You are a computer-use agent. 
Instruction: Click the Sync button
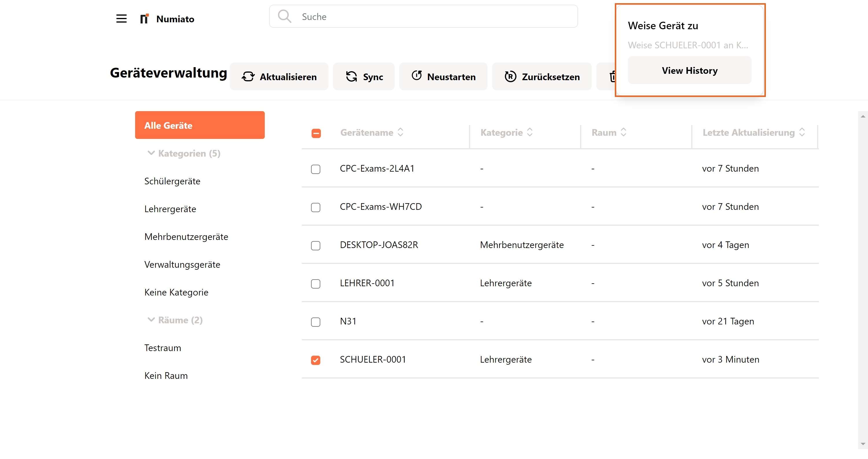coord(364,76)
